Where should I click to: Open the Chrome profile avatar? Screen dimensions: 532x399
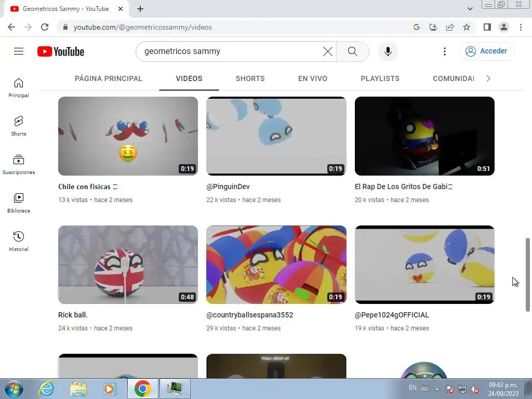tap(504, 27)
